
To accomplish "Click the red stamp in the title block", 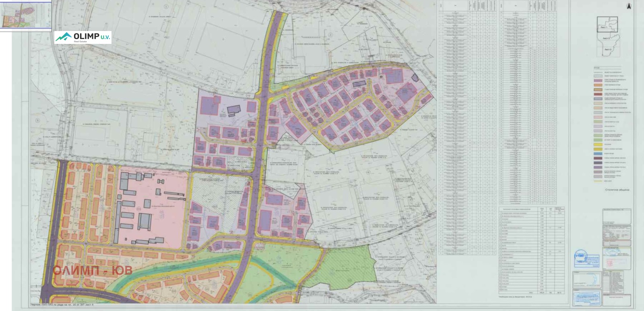I will 609,263.
